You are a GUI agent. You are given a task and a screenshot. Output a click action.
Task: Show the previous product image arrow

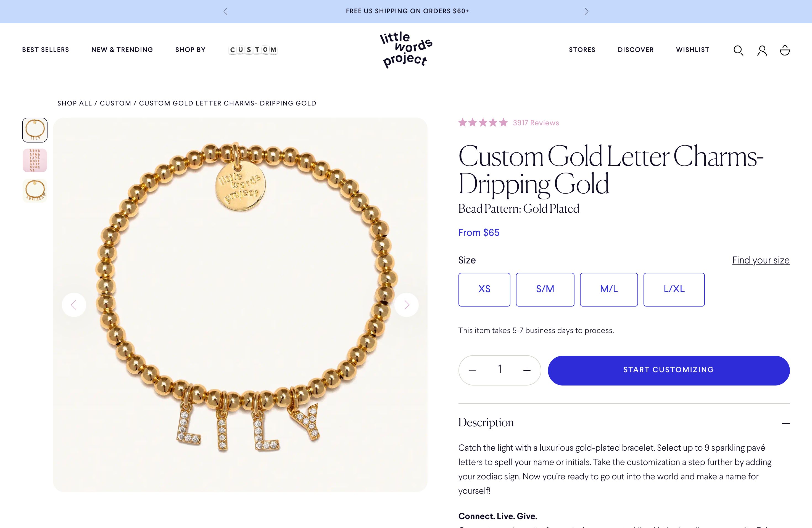point(74,305)
